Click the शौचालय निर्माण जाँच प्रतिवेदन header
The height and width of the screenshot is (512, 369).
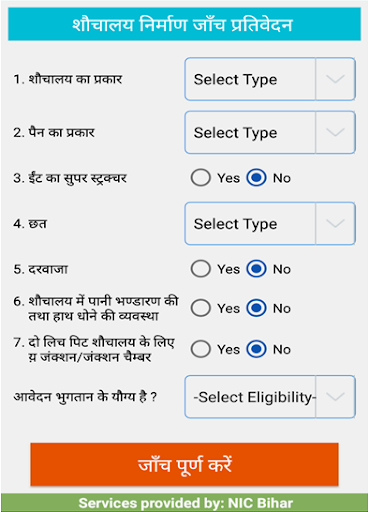tap(184, 24)
